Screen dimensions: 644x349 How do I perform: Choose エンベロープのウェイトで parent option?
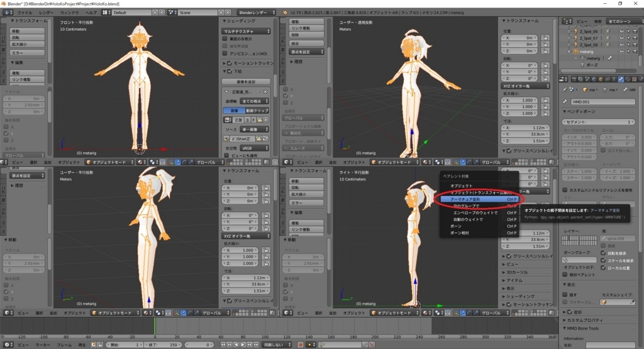[x=479, y=213]
